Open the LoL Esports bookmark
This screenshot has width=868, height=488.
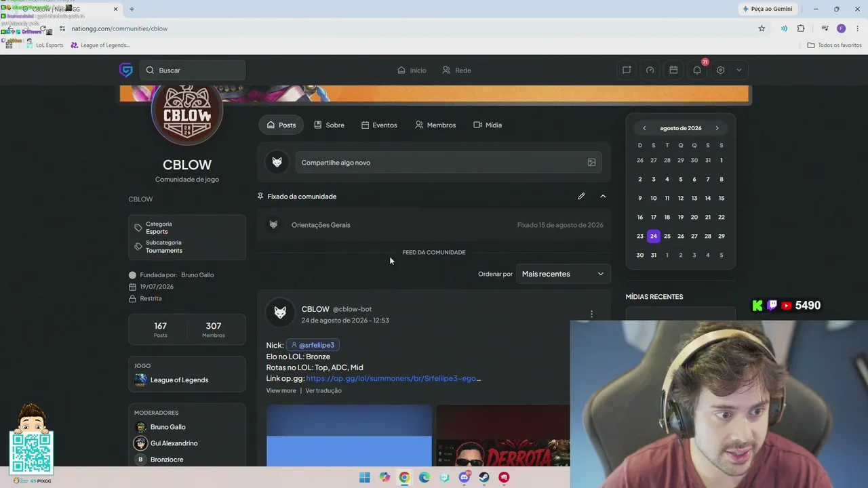[45, 45]
